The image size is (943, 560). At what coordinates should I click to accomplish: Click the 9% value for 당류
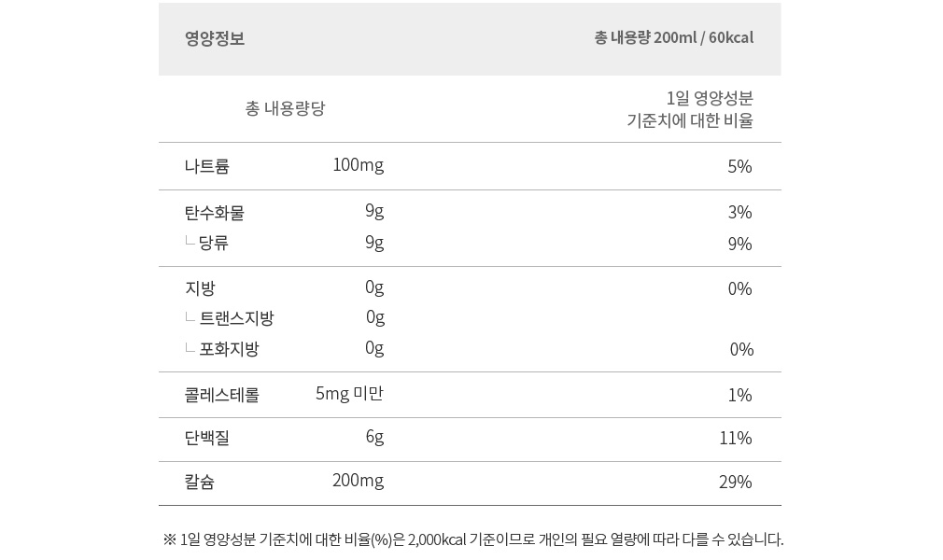[x=739, y=244]
